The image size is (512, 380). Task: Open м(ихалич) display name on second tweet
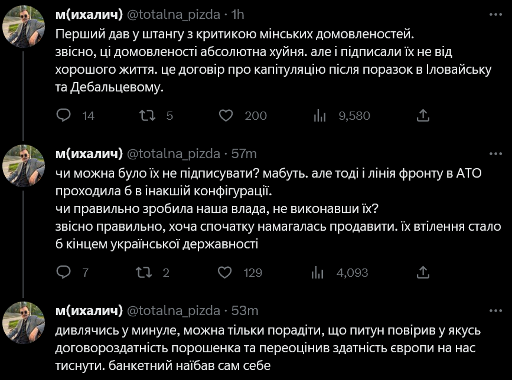pos(89,154)
